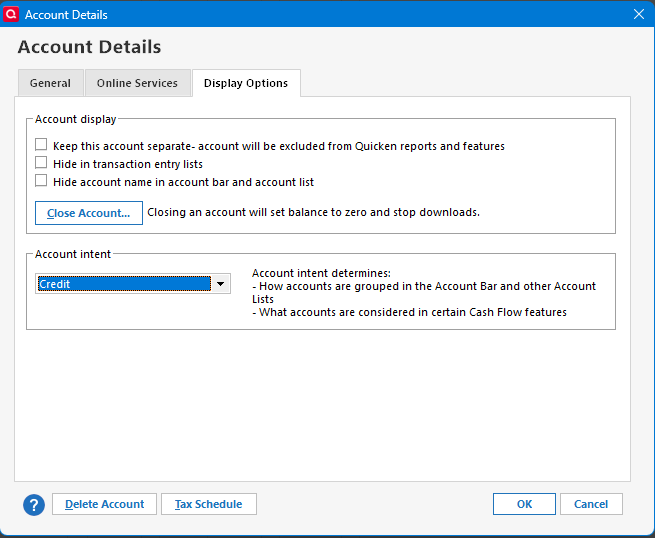
Task: Close the Account Details dialog window
Action: pyautogui.click(x=638, y=14)
